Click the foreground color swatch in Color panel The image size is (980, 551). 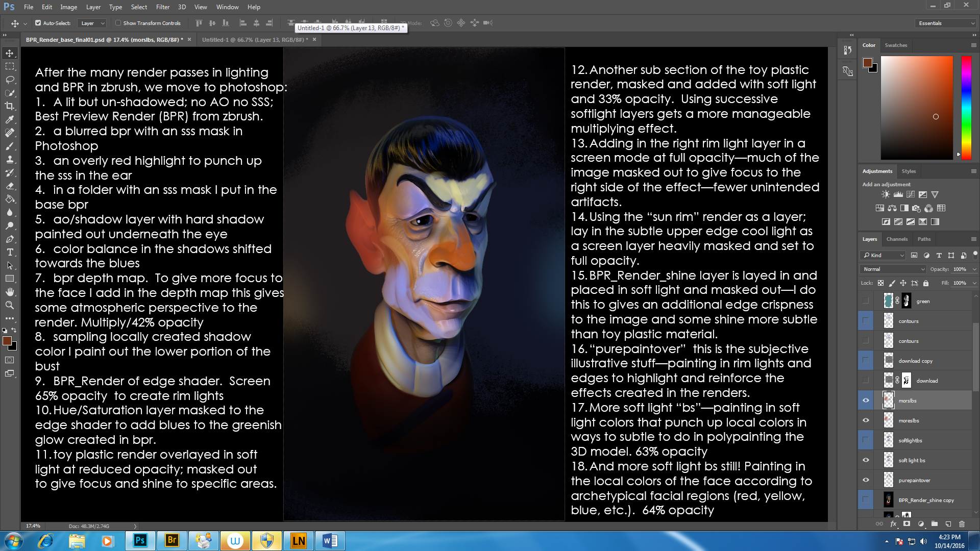click(x=867, y=63)
